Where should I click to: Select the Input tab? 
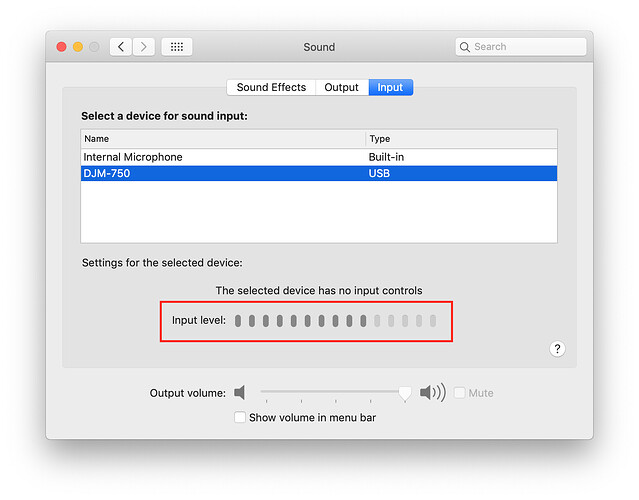[x=390, y=88]
